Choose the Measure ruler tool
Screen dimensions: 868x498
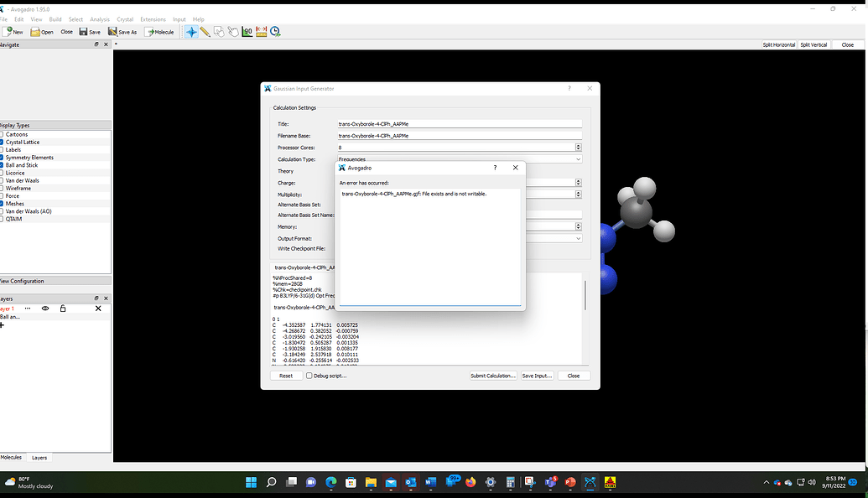[261, 32]
